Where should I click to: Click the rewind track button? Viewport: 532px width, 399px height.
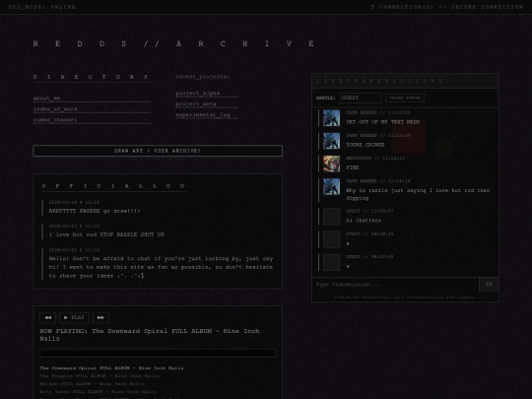(x=48, y=317)
